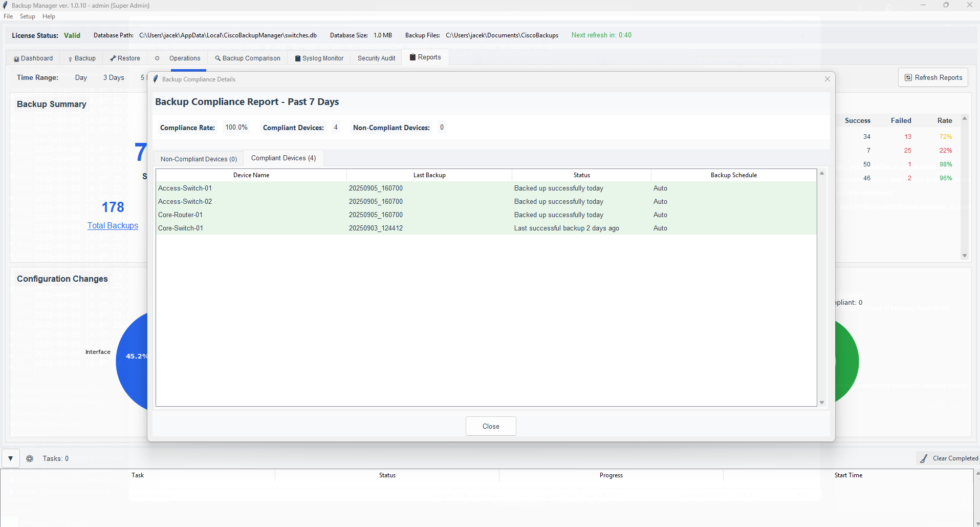Screen dimensions: 980x527
Task: Click the Backup Comparison magnifier icon
Action: [x=218, y=58]
